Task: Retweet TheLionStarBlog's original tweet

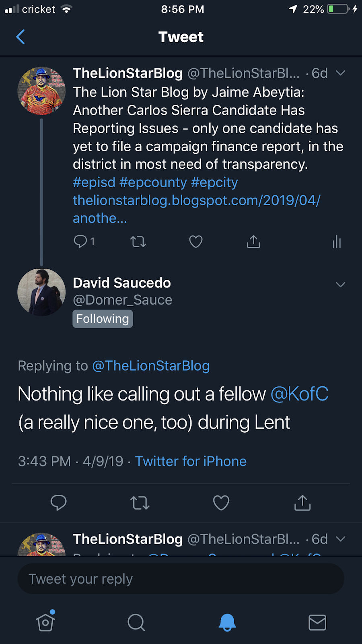Action: pos(138,242)
